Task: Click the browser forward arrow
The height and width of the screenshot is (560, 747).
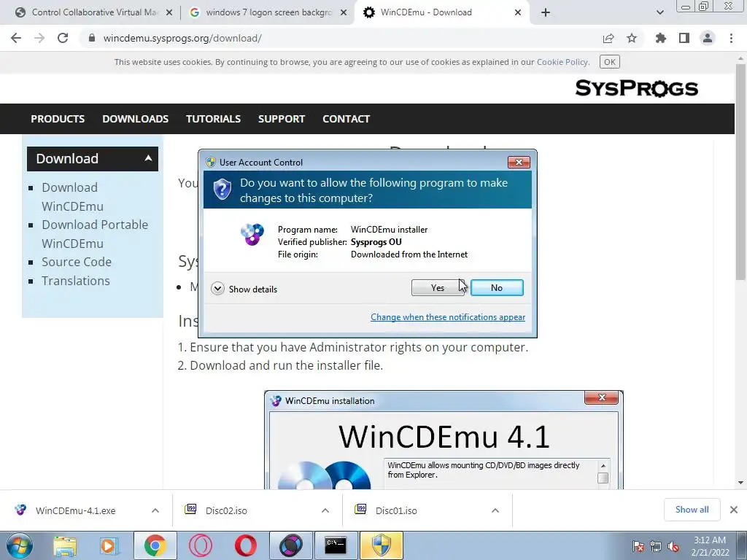Action: click(39, 38)
